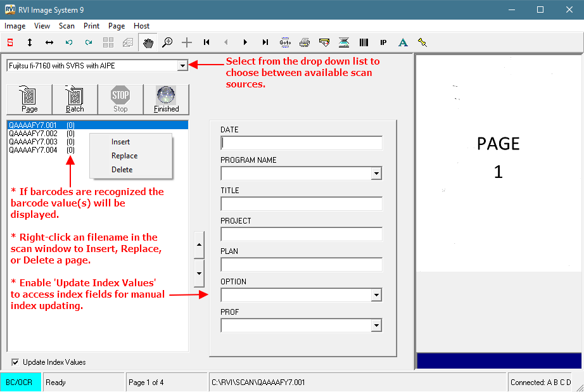
Task: Click into the TITLE field
Action: click(x=302, y=204)
